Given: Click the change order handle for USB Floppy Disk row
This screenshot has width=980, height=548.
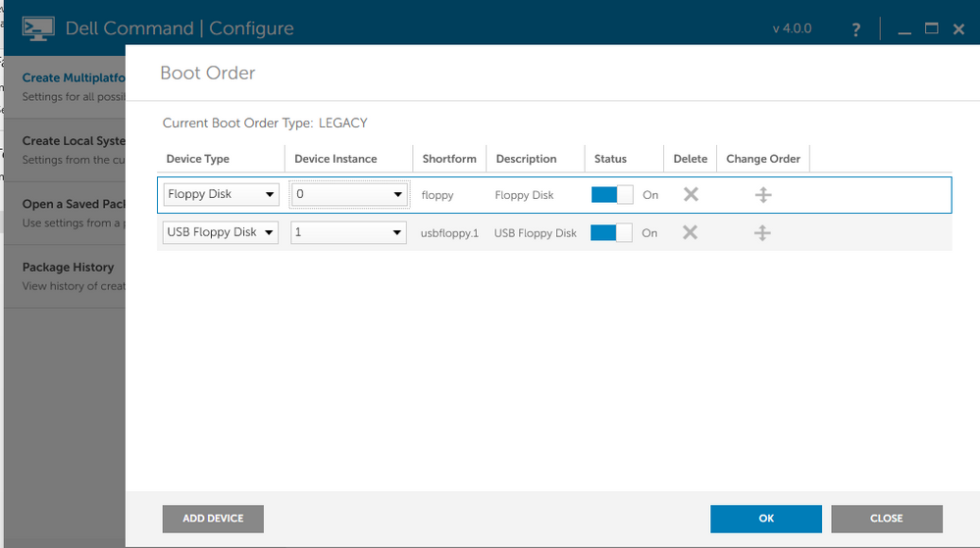Looking at the screenshot, I should (762, 233).
